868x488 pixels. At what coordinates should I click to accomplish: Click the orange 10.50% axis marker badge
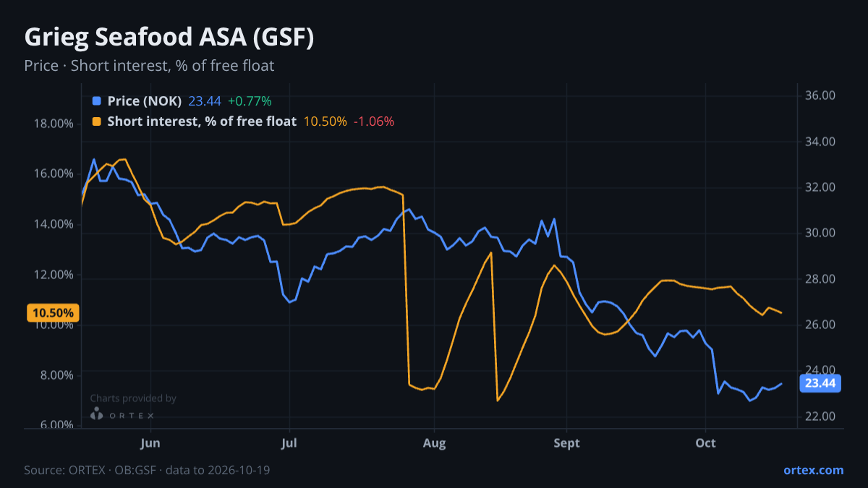53,313
